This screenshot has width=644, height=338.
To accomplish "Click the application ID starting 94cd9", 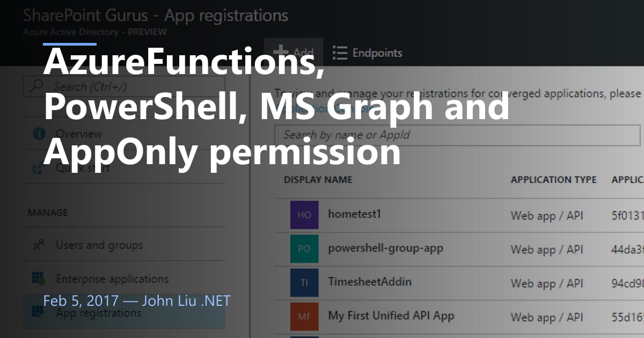I will pyautogui.click(x=627, y=283).
